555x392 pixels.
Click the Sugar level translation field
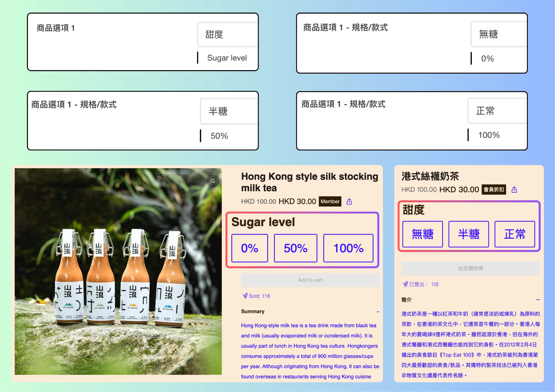pyautogui.click(x=227, y=58)
